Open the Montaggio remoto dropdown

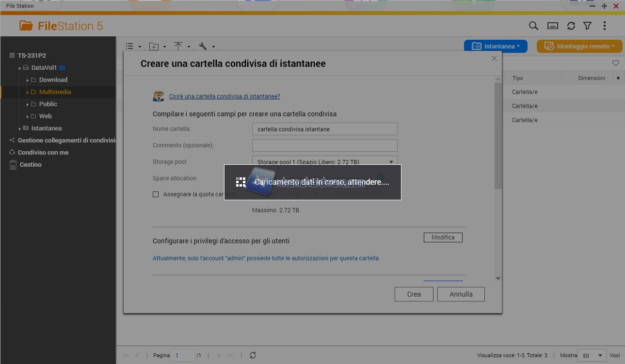[579, 47]
